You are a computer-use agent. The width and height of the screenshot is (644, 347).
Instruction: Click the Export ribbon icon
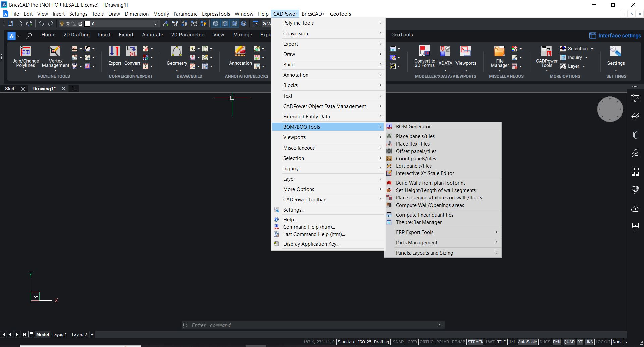pos(114,51)
